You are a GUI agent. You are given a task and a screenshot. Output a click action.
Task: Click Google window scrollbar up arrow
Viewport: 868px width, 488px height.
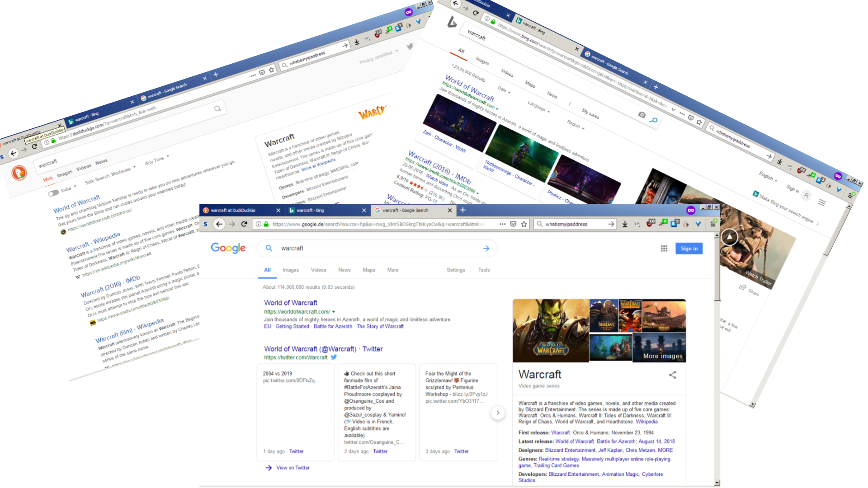click(x=717, y=235)
